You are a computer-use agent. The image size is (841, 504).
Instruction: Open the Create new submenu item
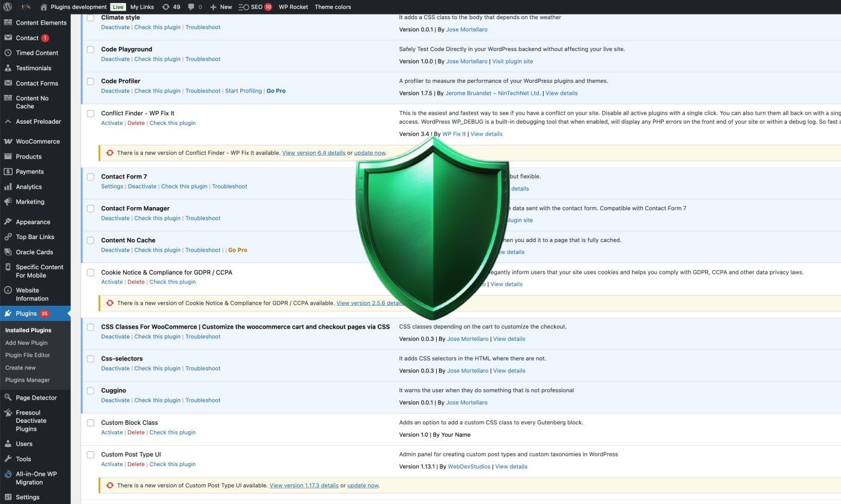pyautogui.click(x=20, y=368)
